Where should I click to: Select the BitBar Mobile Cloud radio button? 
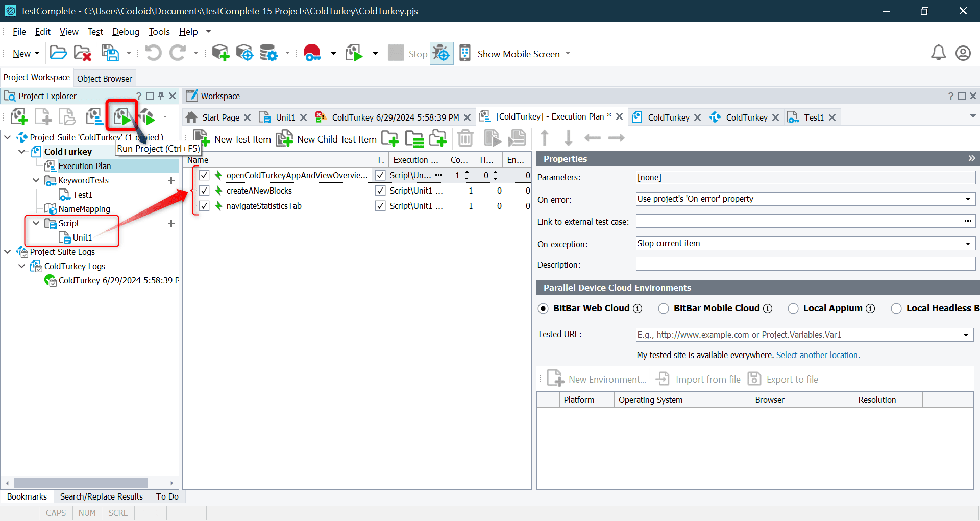(x=664, y=308)
